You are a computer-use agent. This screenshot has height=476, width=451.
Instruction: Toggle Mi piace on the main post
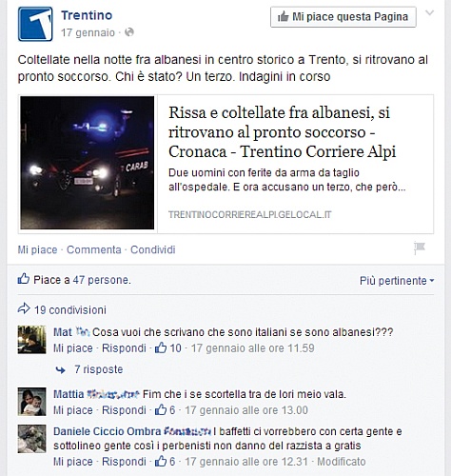(37, 249)
